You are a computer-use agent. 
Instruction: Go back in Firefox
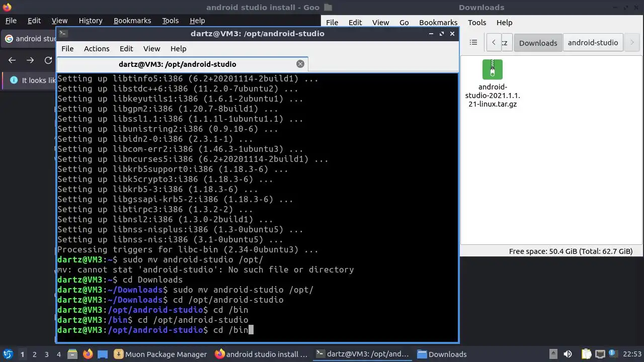pyautogui.click(x=12, y=60)
